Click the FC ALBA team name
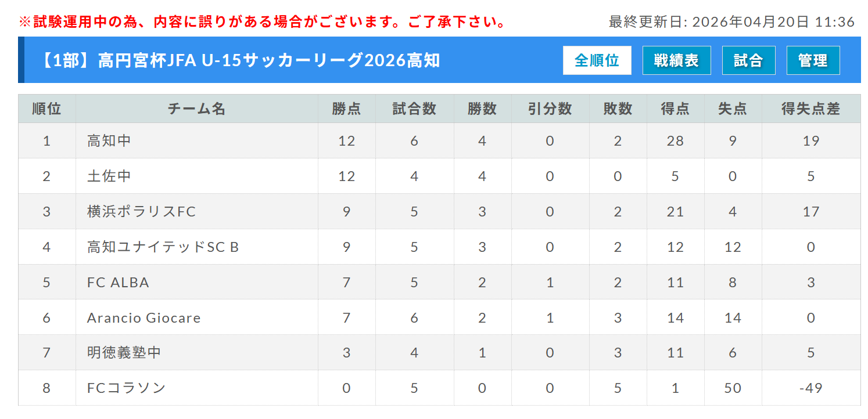The image size is (868, 419). pyautogui.click(x=118, y=282)
